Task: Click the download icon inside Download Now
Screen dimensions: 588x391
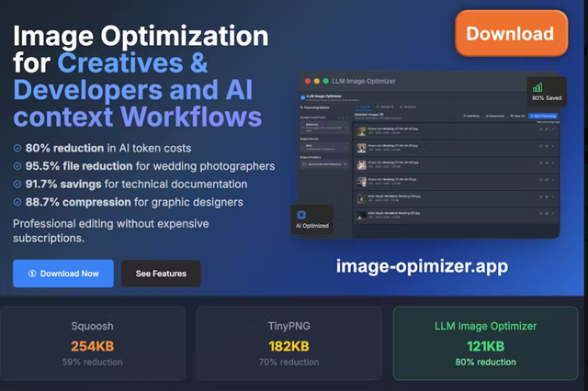Action: pyautogui.click(x=32, y=274)
